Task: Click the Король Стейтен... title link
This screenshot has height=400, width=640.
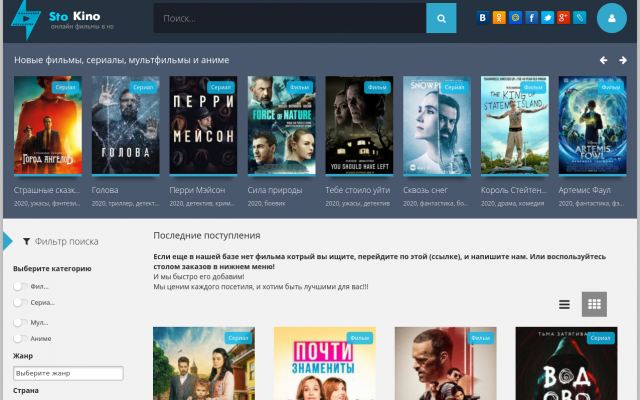Action: pyautogui.click(x=513, y=190)
